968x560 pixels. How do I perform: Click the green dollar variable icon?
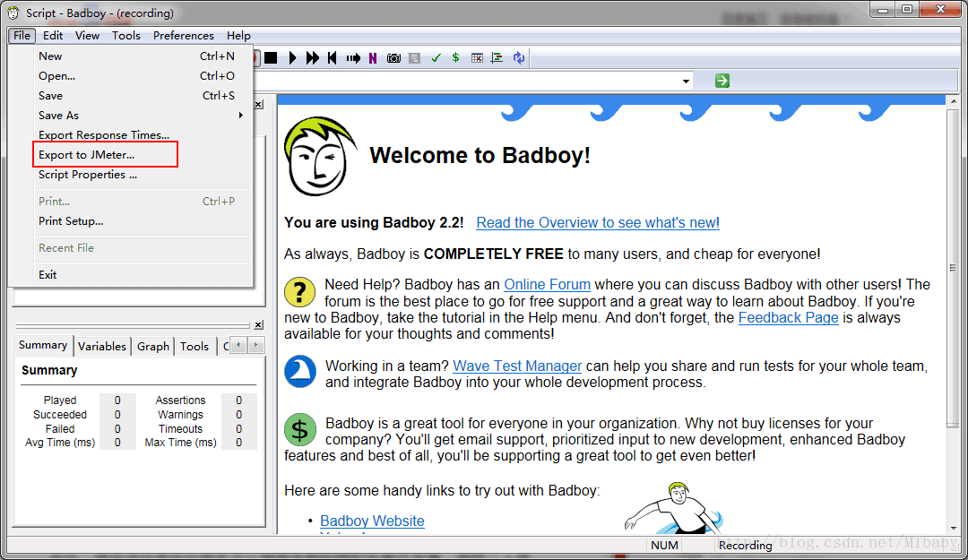[455, 58]
